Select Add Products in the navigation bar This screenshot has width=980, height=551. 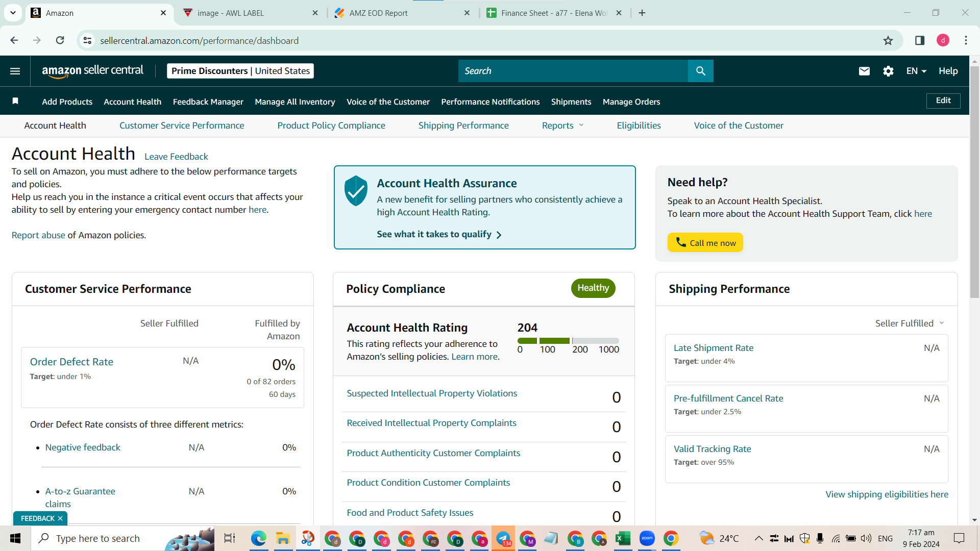tap(67, 102)
